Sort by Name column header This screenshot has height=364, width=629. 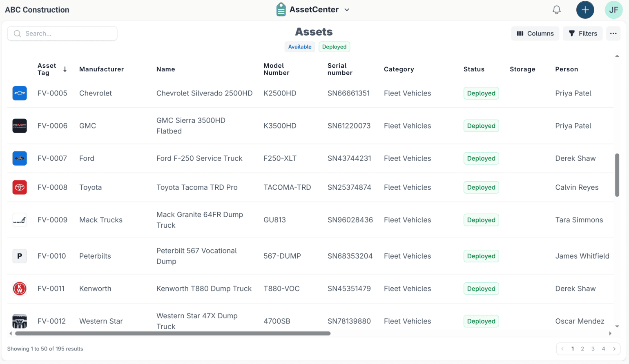pyautogui.click(x=165, y=69)
